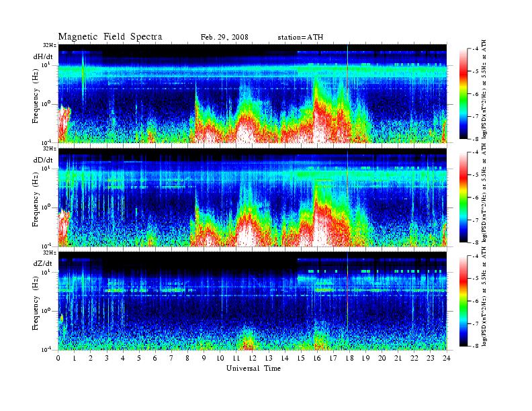Click hour "18" on the Universal Time axis
The image size is (532, 411).
click(349, 358)
